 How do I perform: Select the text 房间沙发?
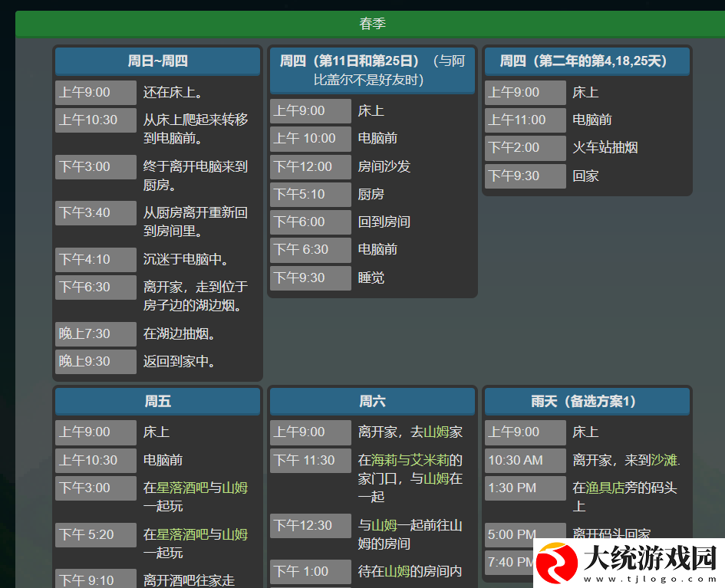(x=384, y=166)
